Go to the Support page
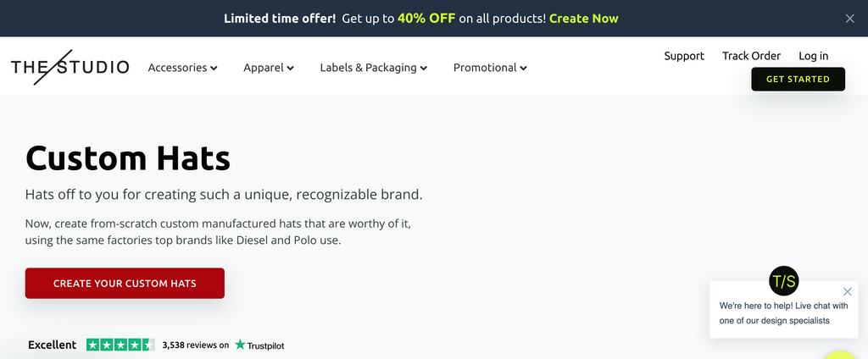 [684, 56]
